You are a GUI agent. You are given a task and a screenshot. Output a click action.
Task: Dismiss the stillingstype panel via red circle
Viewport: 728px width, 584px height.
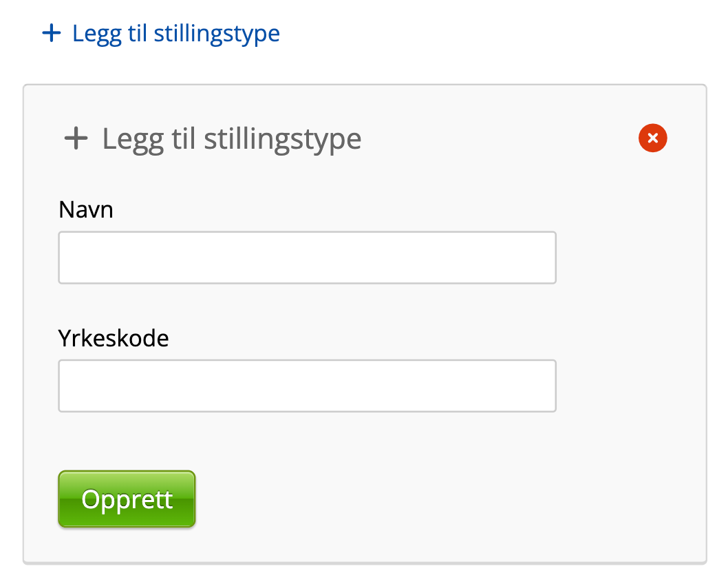tap(652, 138)
